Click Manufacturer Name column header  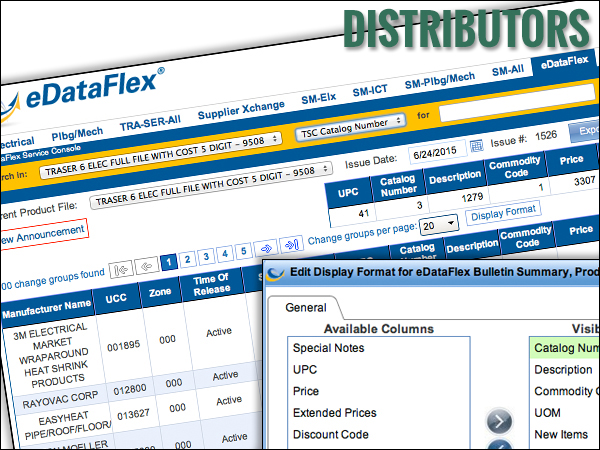tap(47, 310)
